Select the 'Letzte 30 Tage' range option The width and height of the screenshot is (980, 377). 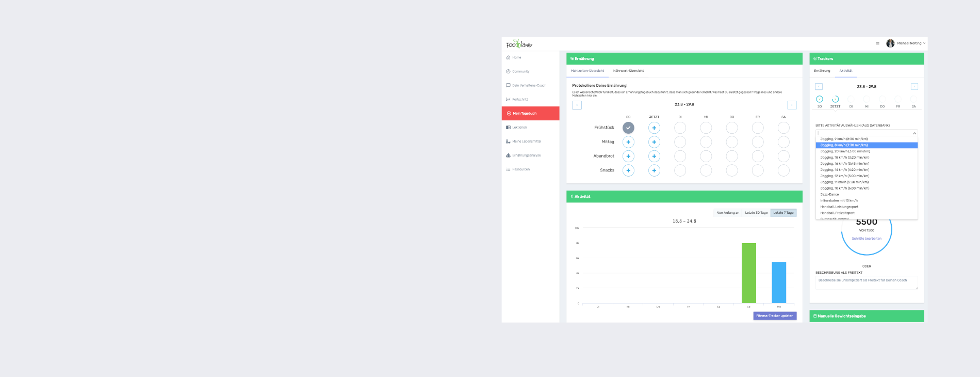click(x=756, y=213)
